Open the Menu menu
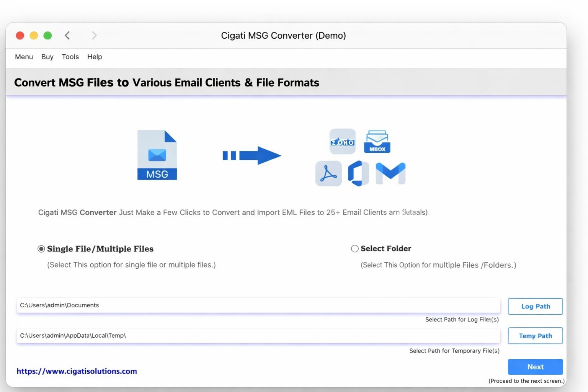This screenshot has width=588, height=392. click(x=24, y=57)
